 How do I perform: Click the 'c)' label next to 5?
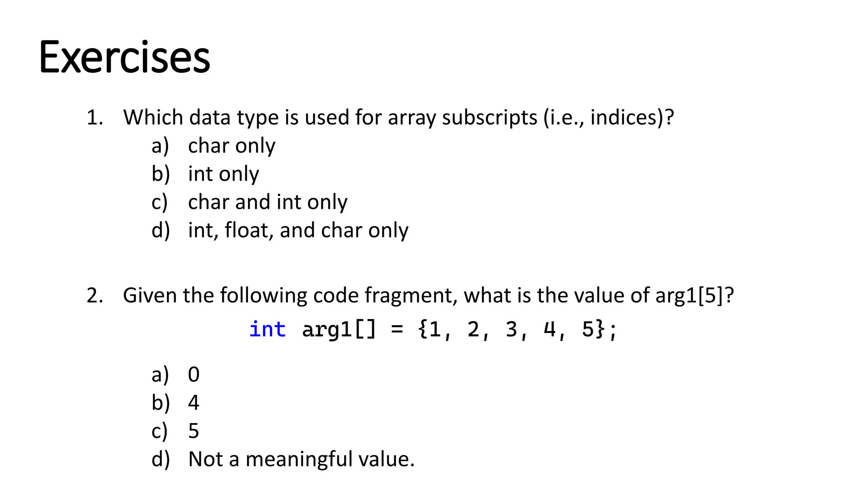(x=159, y=431)
